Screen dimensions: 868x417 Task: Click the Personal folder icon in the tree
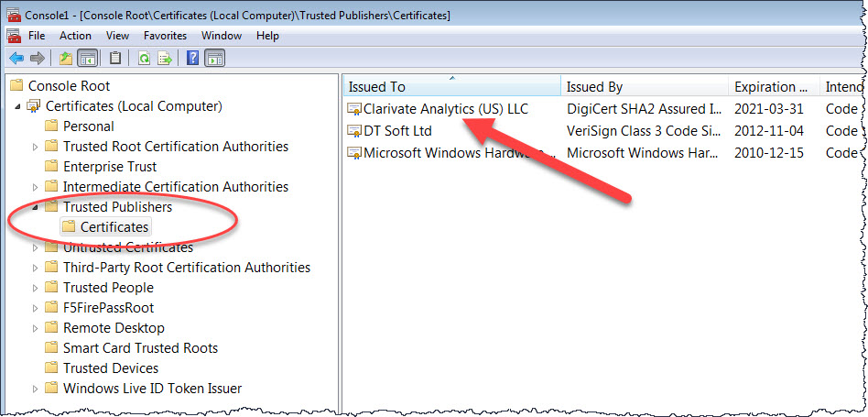(51, 126)
